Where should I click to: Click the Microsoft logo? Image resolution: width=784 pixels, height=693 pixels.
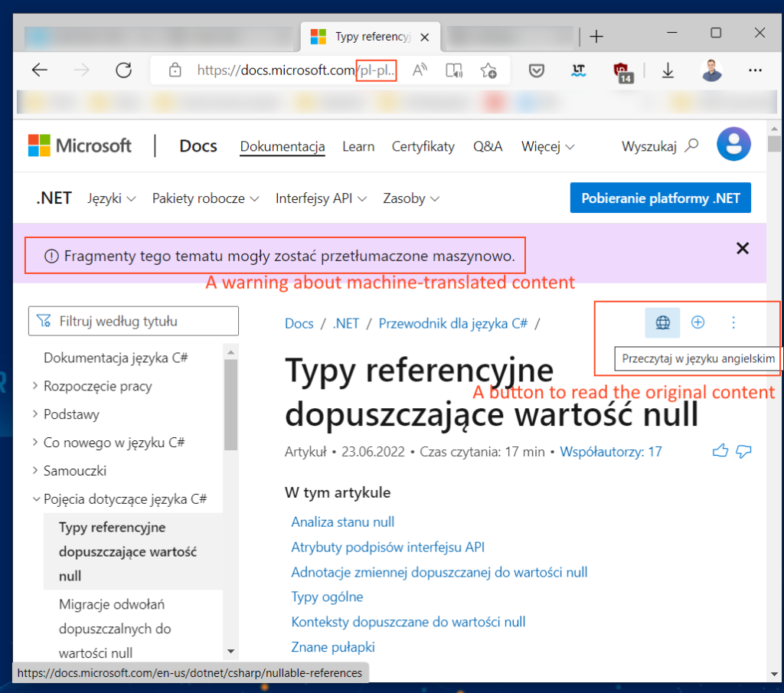coord(80,145)
